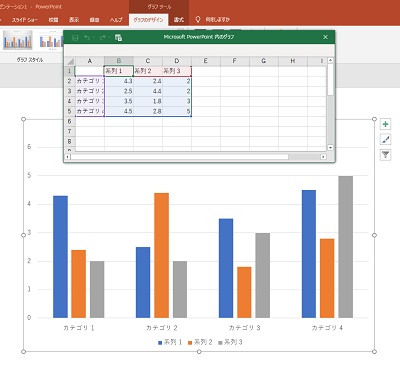
Task: Click the 何をしますか search box
Action: click(217, 20)
